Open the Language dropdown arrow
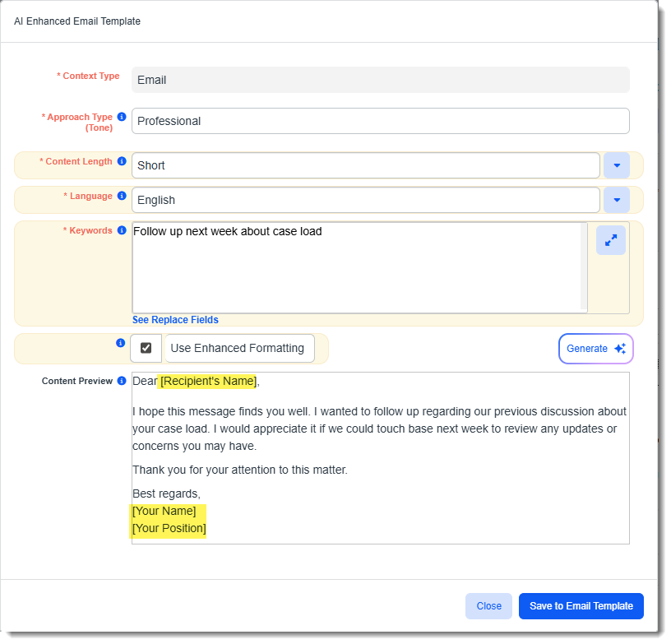Viewport: 671px width, 644px height. tap(617, 200)
